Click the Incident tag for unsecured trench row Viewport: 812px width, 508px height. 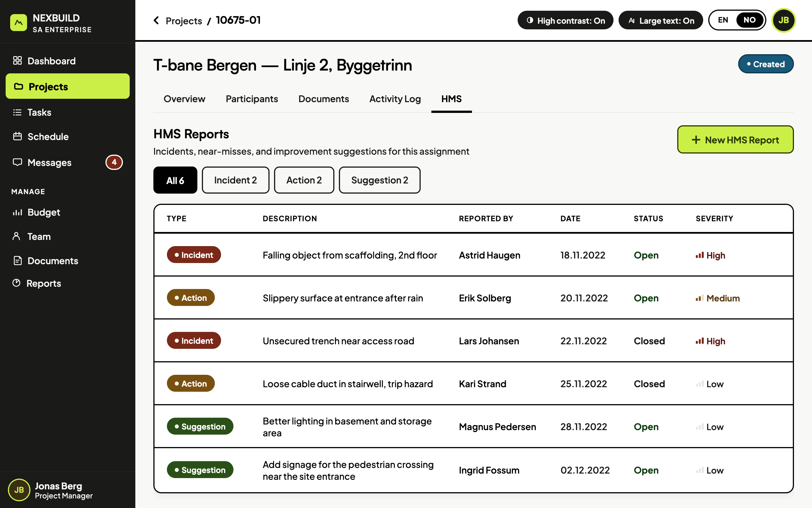194,341
